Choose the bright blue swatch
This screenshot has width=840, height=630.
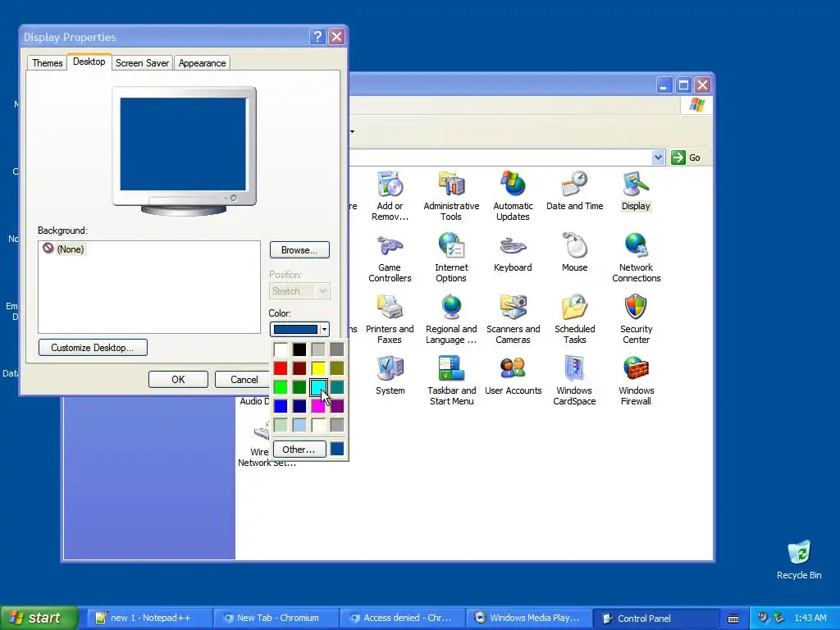pyautogui.click(x=281, y=405)
